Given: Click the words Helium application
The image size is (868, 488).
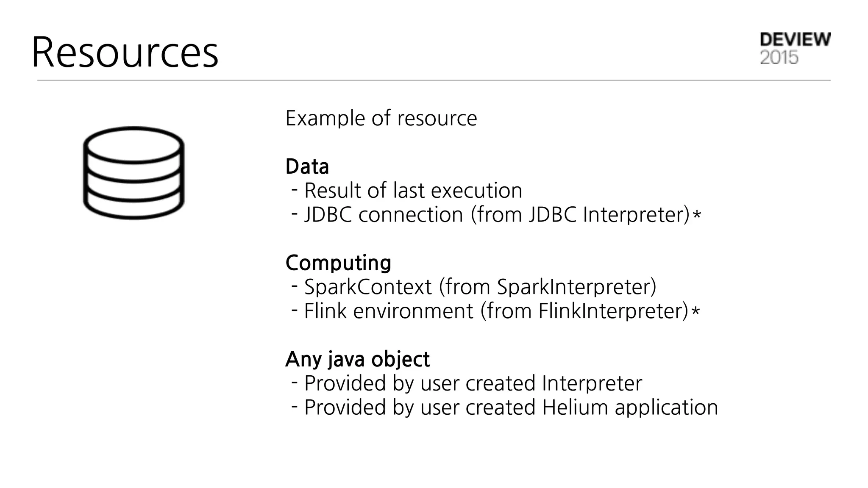Looking at the screenshot, I should [x=630, y=408].
